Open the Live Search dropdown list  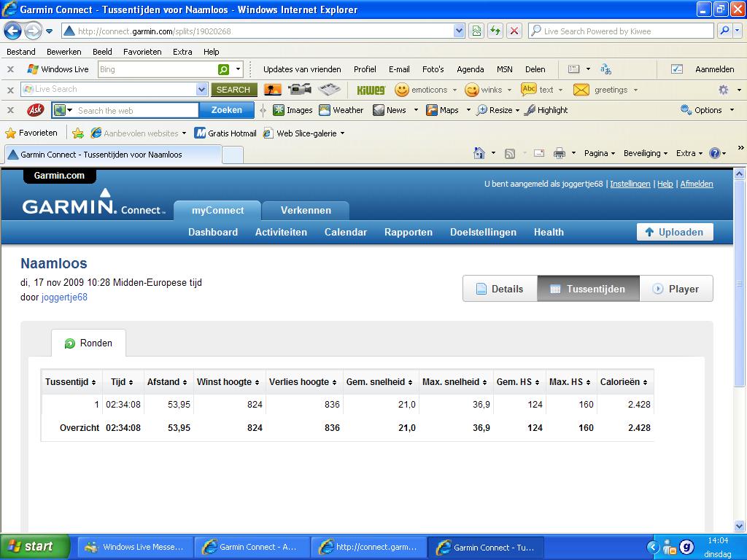click(201, 90)
